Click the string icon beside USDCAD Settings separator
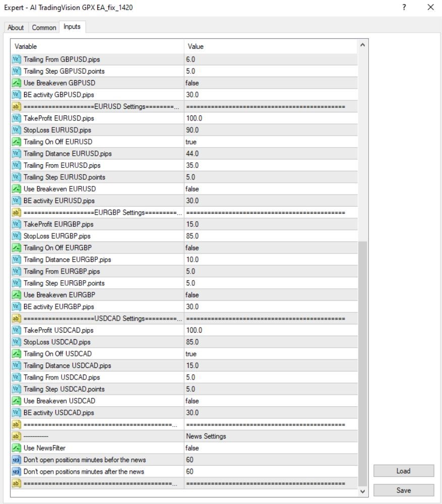The height and width of the screenshot is (504, 442). [16, 319]
